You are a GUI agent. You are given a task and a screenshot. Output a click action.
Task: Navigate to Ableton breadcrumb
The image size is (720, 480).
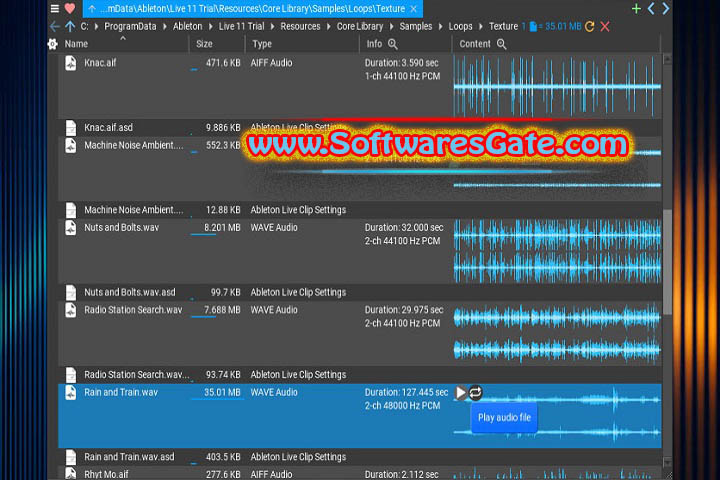tap(187, 27)
